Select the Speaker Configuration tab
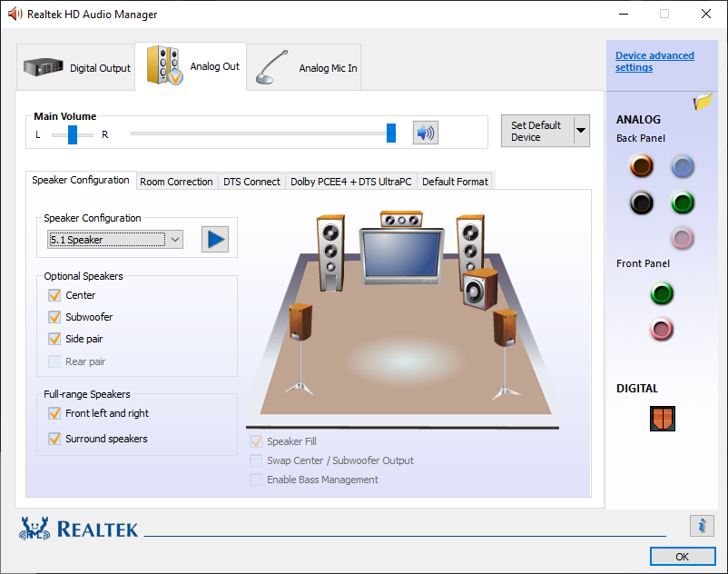 pos(81,180)
